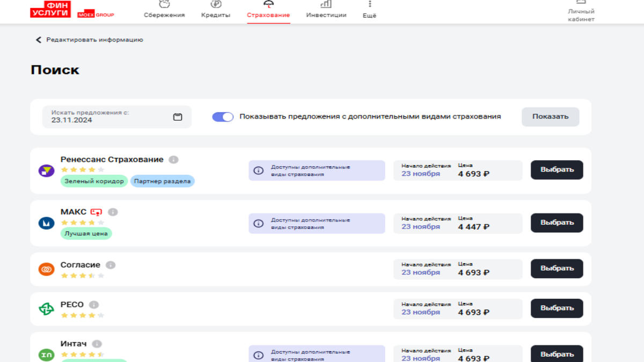Choose the РЕСО offer

[x=557, y=308]
